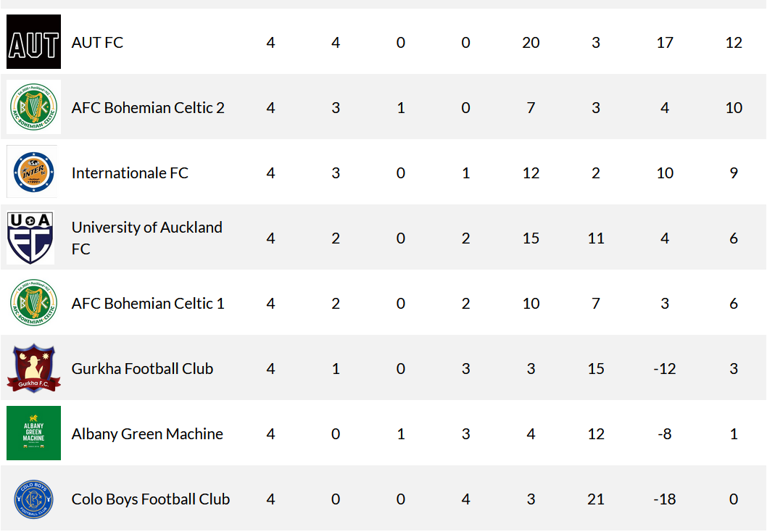Select the Albany Green Machine team name
The width and height of the screenshot is (767, 532).
tap(147, 433)
